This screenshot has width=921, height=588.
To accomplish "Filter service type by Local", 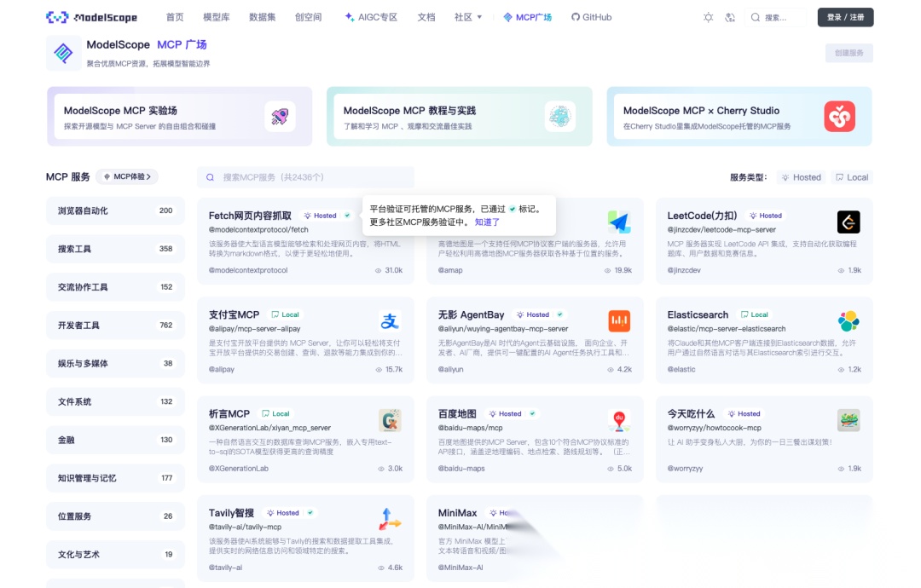I will [x=852, y=177].
